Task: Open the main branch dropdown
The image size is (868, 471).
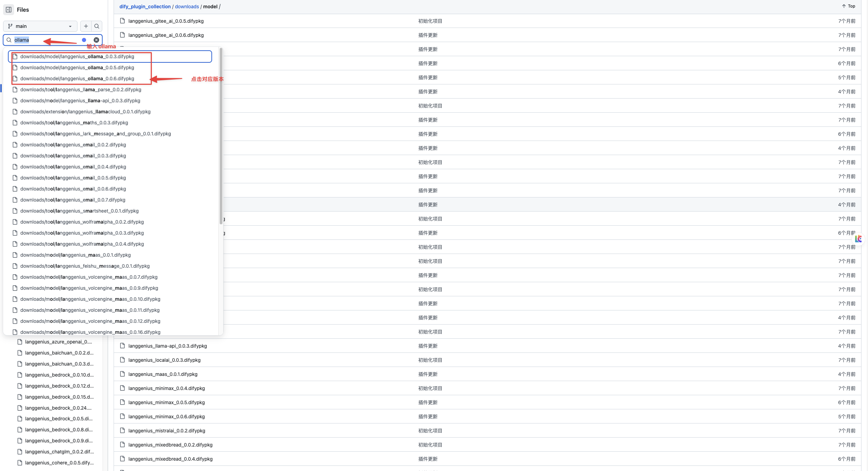Action: point(40,26)
